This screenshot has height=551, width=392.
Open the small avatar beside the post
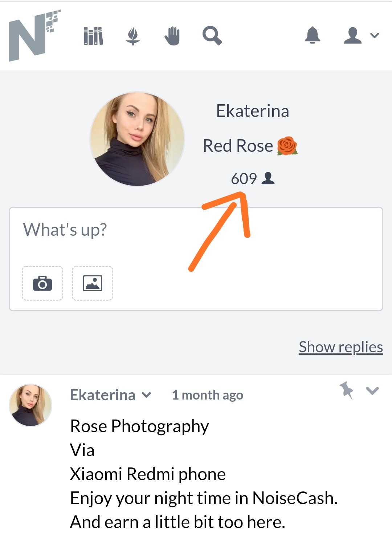(30, 405)
